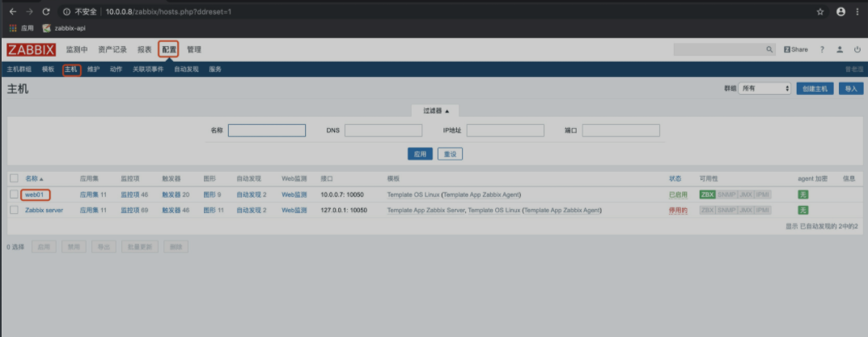Click the 重设 filter button

coord(450,154)
